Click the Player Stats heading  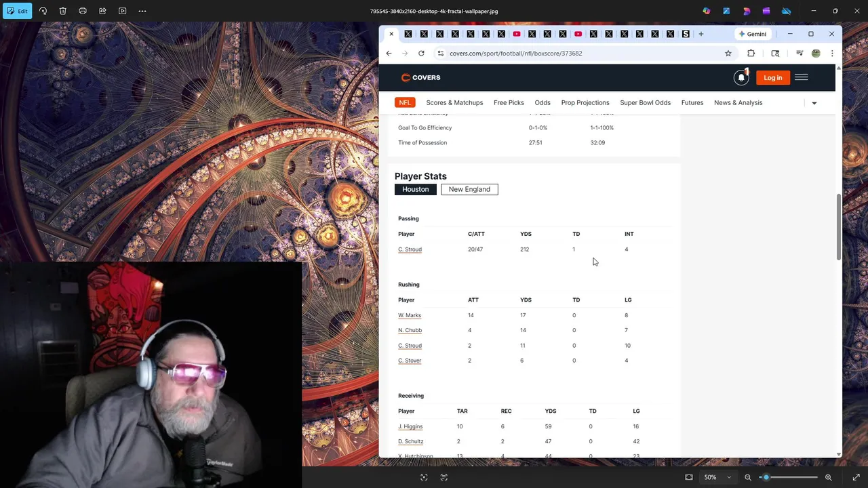coord(420,176)
